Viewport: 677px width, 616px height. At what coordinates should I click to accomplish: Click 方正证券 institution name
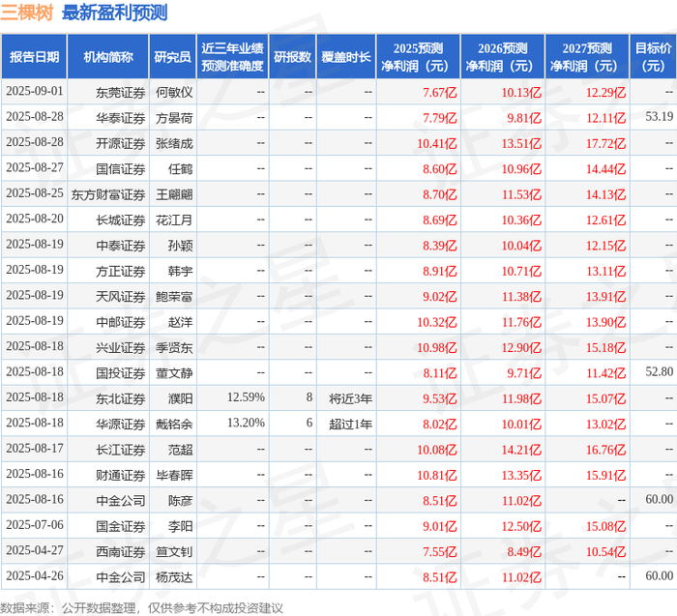point(121,271)
